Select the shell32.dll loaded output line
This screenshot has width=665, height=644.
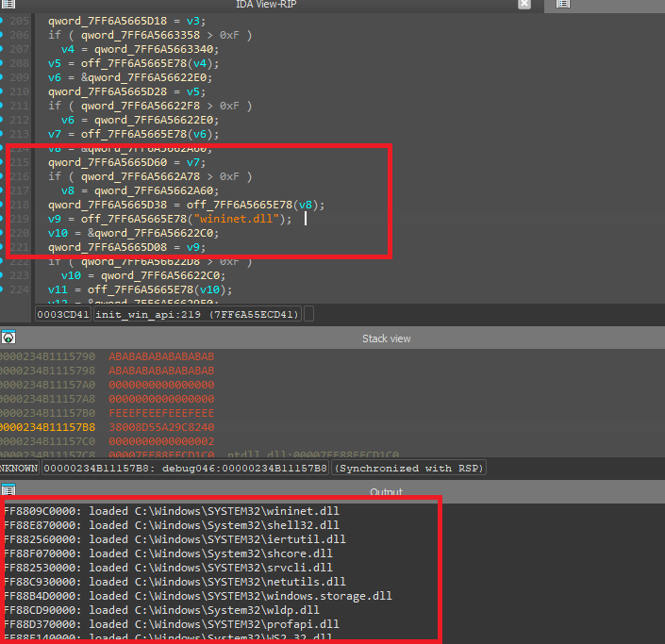click(x=170, y=525)
